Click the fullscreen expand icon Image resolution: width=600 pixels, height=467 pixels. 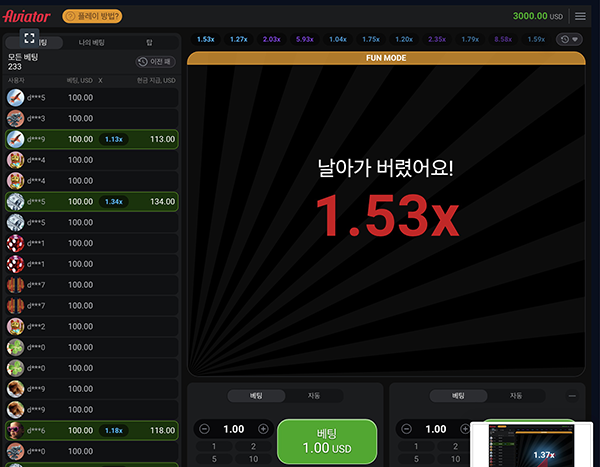click(30, 37)
